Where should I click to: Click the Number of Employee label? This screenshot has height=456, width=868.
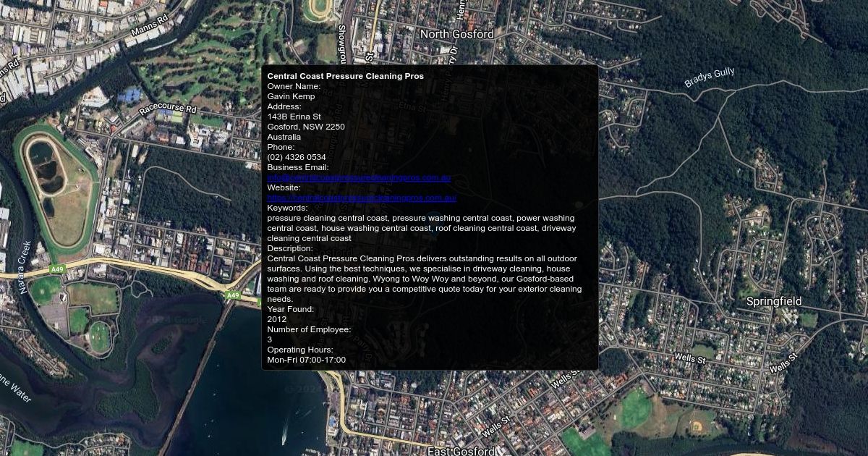pos(309,329)
